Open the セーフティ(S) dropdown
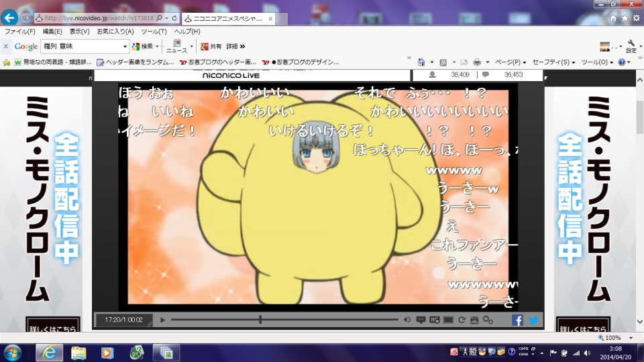This screenshot has height=362, width=644. (x=553, y=62)
